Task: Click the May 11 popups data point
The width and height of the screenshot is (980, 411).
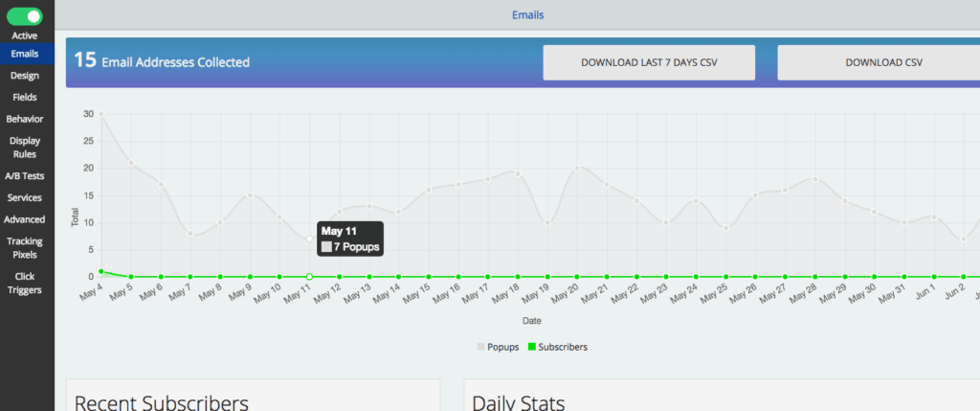Action: click(309, 239)
